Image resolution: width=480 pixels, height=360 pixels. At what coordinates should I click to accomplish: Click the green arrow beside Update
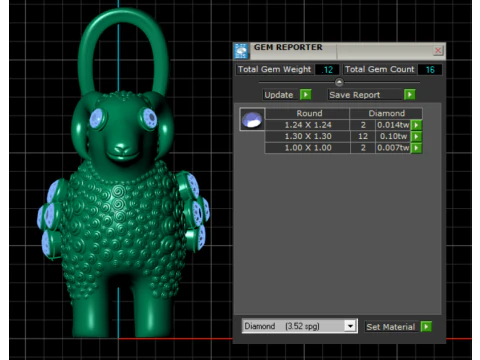tap(305, 95)
